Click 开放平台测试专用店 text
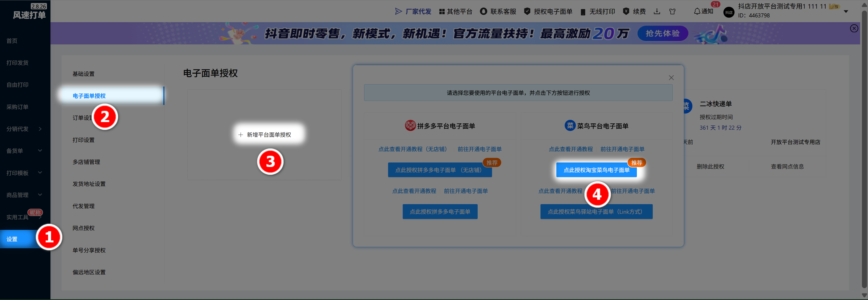868x300 pixels. click(795, 142)
